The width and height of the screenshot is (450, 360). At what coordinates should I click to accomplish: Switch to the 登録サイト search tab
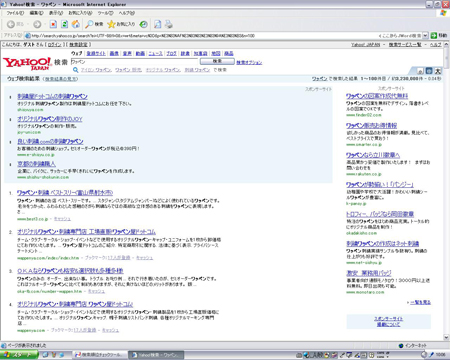96,53
